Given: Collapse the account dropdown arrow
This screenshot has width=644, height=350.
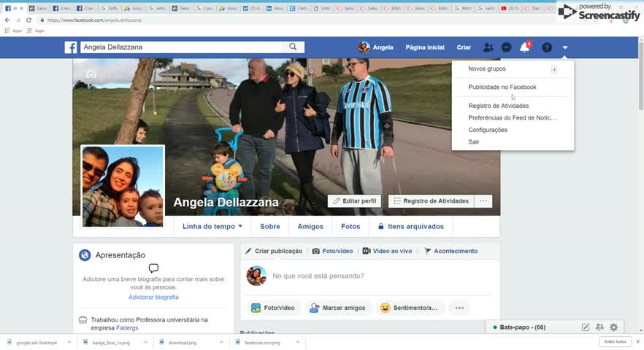Looking at the screenshot, I should pyautogui.click(x=565, y=47).
